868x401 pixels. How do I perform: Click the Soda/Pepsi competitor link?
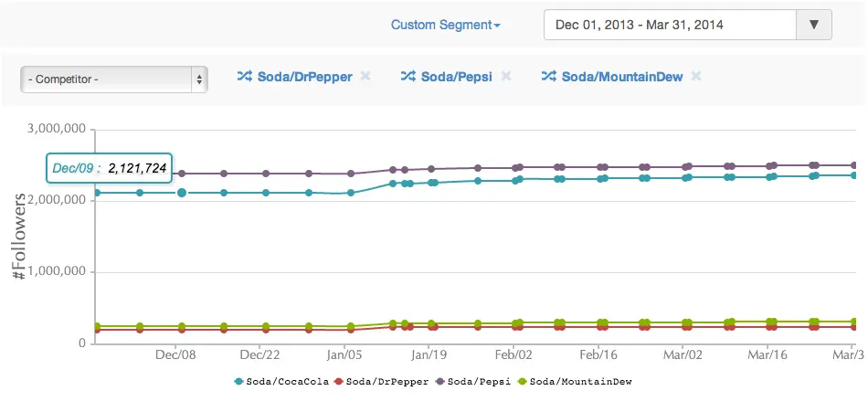pyautogui.click(x=456, y=77)
